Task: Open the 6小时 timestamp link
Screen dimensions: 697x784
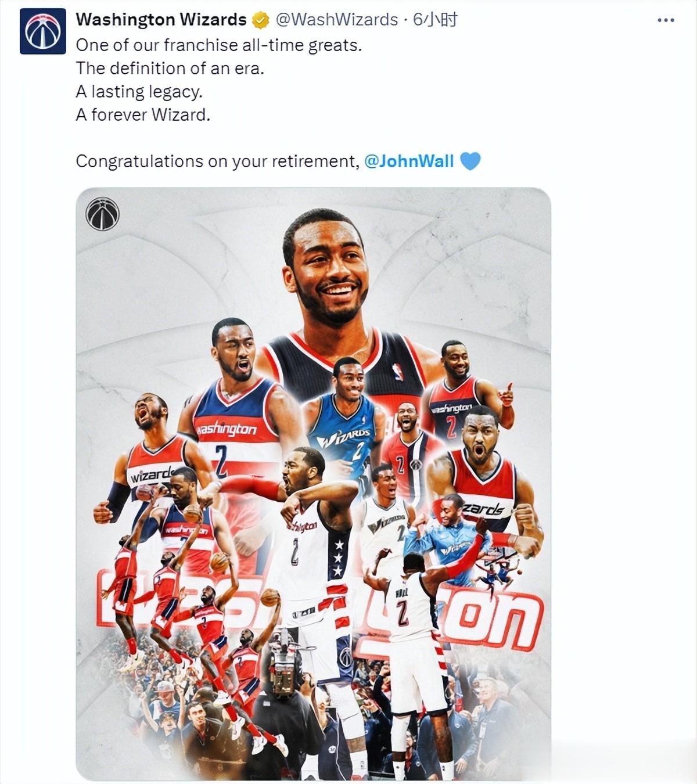Action: pyautogui.click(x=435, y=20)
